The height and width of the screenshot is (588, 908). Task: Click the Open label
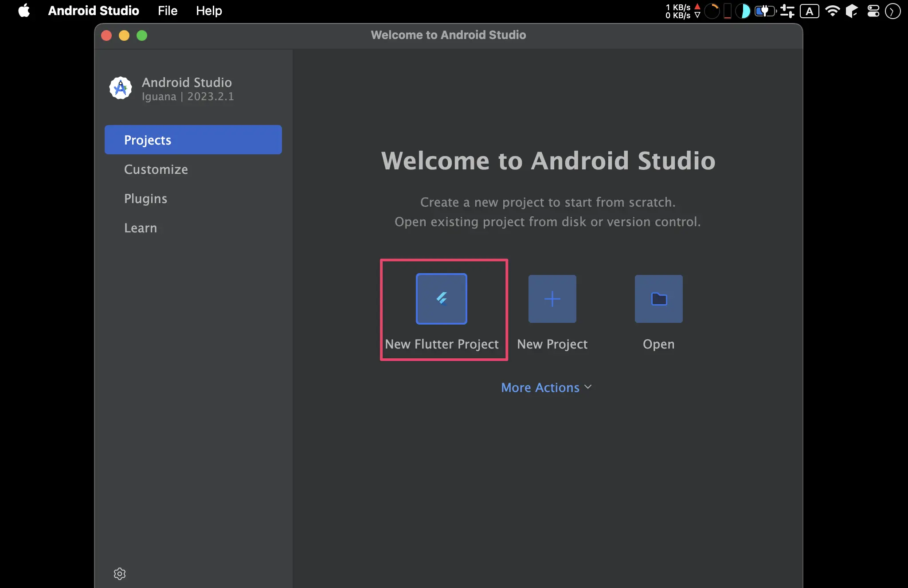click(659, 344)
